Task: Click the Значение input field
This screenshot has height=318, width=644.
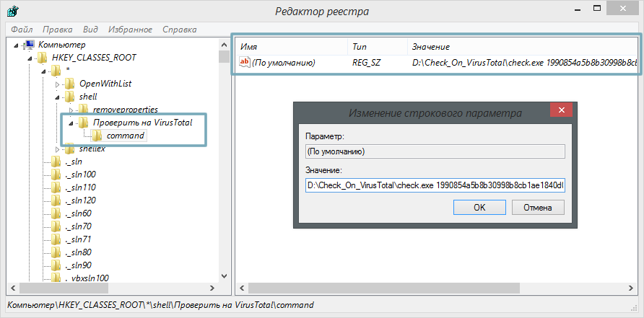Action: point(435,185)
